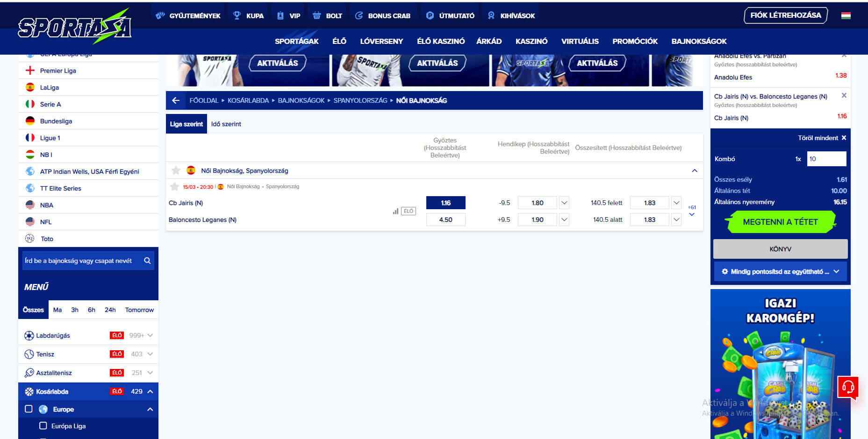
Task: Filter menu by Tomorrow
Action: [139, 310]
